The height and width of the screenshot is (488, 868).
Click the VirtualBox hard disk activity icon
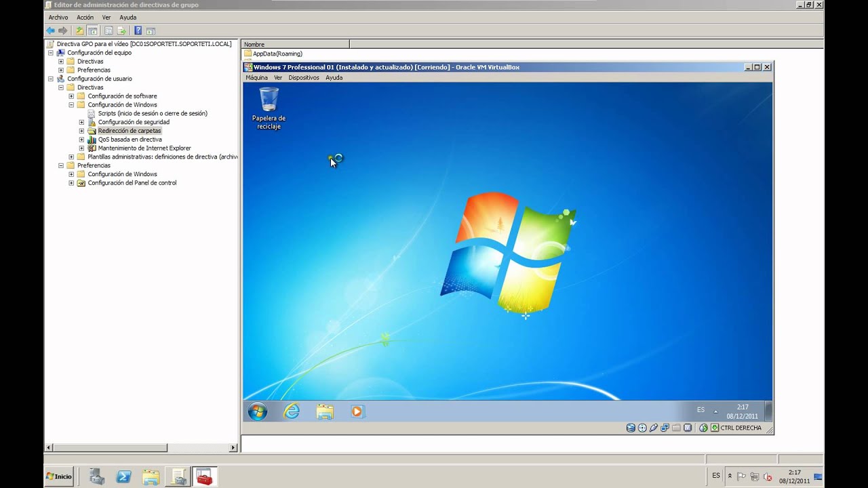[x=631, y=428]
